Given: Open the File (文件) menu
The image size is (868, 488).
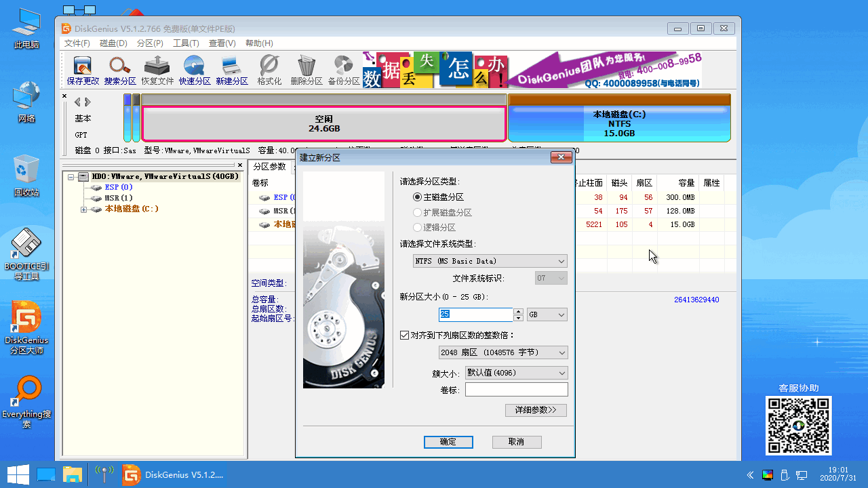Looking at the screenshot, I should (x=77, y=43).
